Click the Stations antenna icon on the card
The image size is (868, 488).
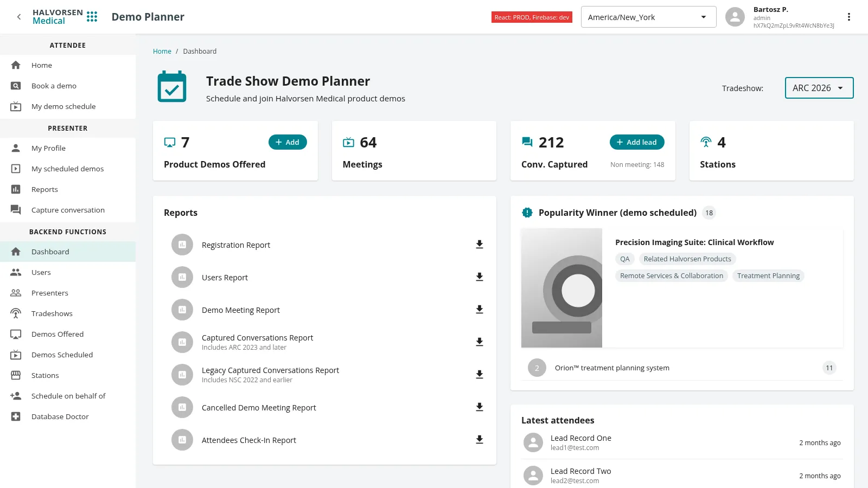click(706, 142)
